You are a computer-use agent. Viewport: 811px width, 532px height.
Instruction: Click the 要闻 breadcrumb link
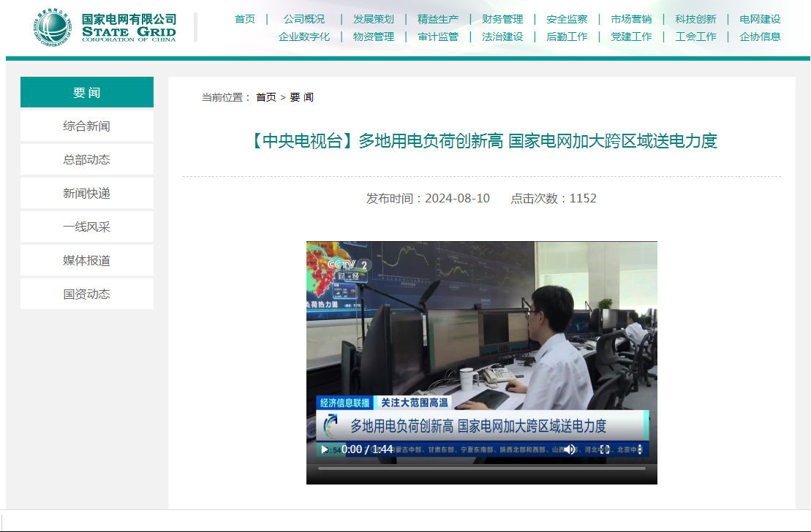point(301,97)
